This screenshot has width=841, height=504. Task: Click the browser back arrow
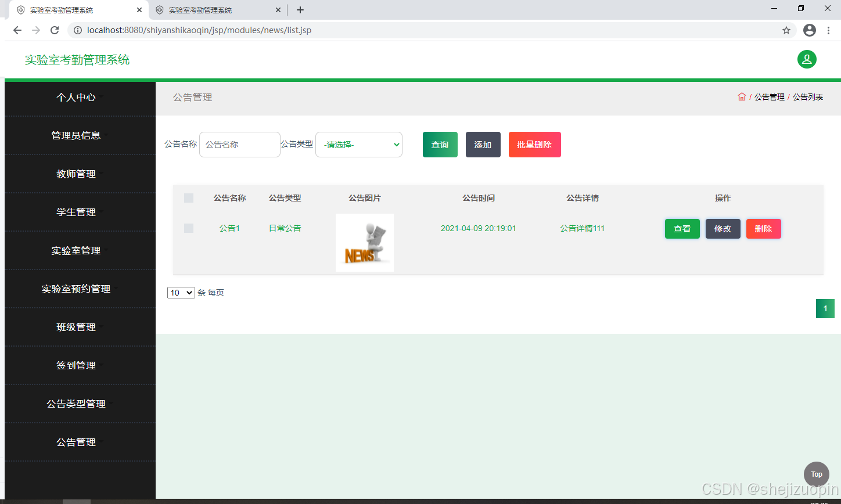[x=17, y=30]
